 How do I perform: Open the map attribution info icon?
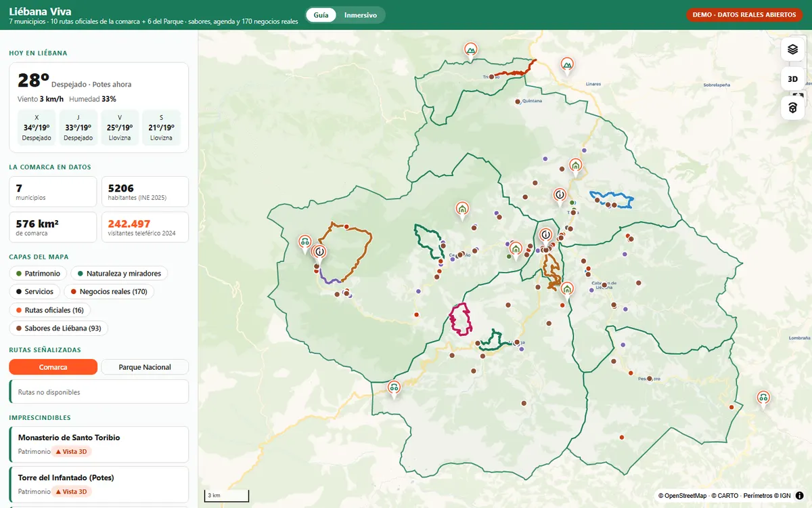point(799,496)
